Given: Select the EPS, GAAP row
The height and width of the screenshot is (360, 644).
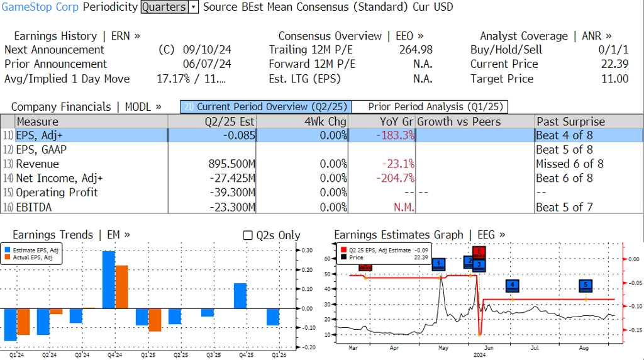Looking at the screenshot, I should pyautogui.click(x=321, y=150).
